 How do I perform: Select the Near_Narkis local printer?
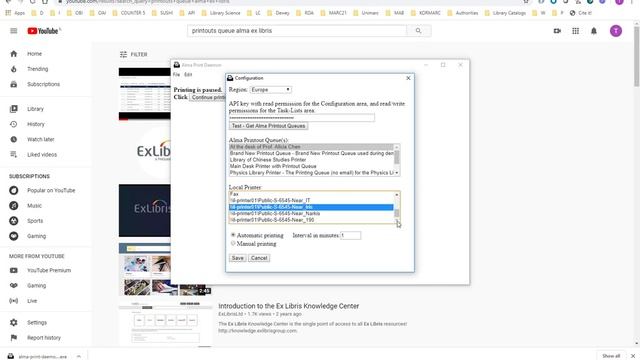pyautogui.click(x=311, y=213)
